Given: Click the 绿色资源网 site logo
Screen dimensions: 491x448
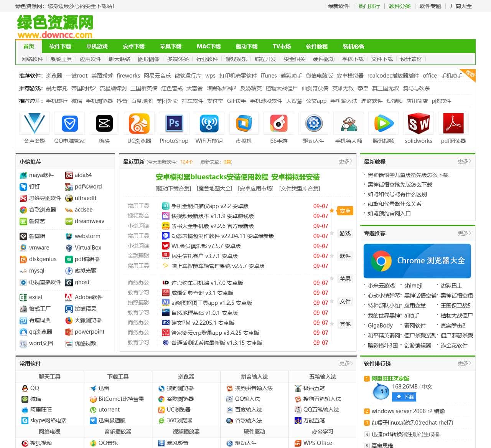Looking at the screenshot, I should (x=55, y=27).
